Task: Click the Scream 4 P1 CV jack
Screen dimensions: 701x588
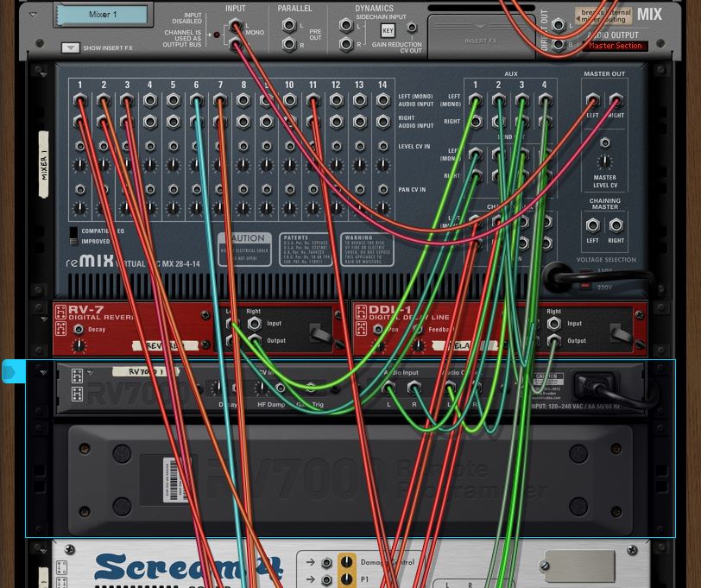Action: [327, 579]
